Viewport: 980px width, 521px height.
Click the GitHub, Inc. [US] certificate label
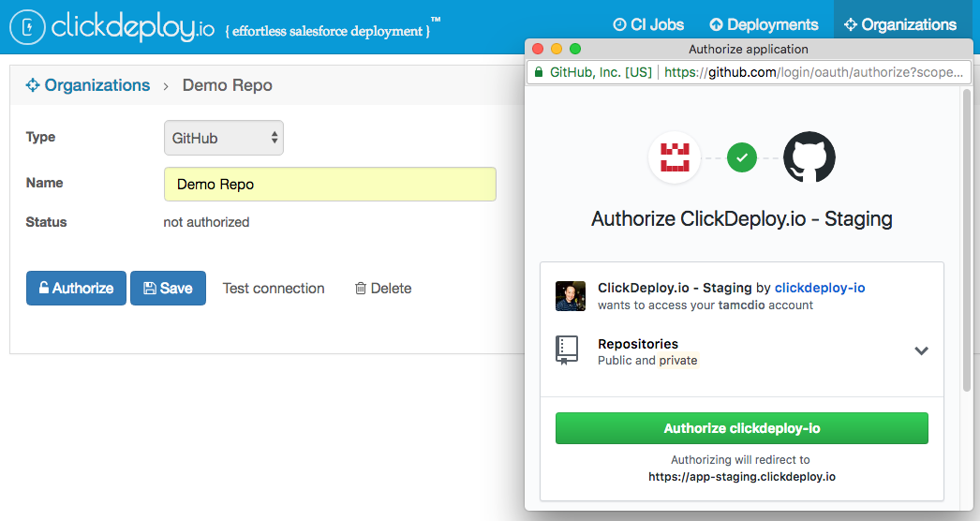pos(601,72)
